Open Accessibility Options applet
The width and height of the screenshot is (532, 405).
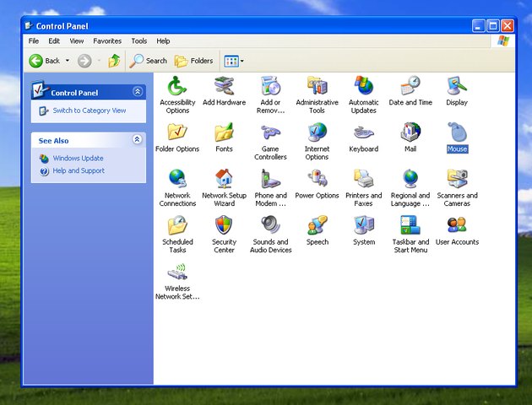pos(177,86)
